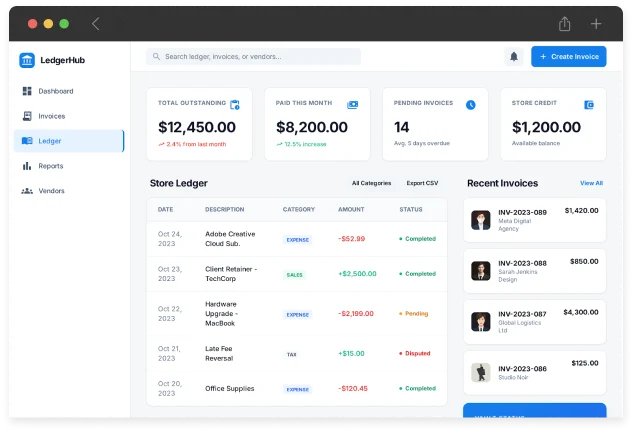
Task: Click the $8,200.00 paid value
Action: 312,127
